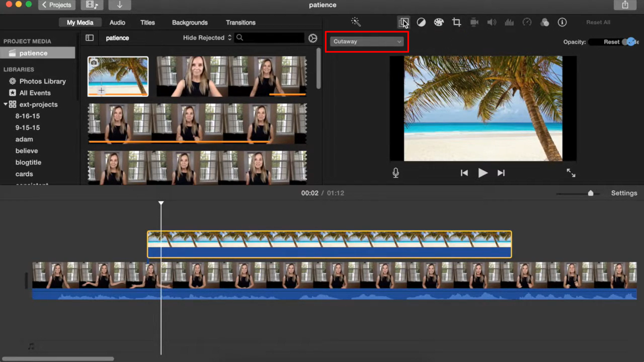Select the 9-15-15 event

pos(27,127)
